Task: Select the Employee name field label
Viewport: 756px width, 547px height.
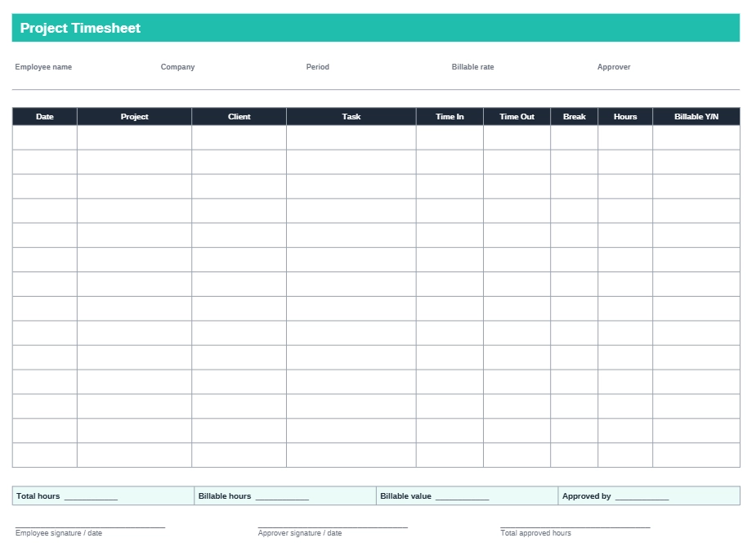Action: 43,67
